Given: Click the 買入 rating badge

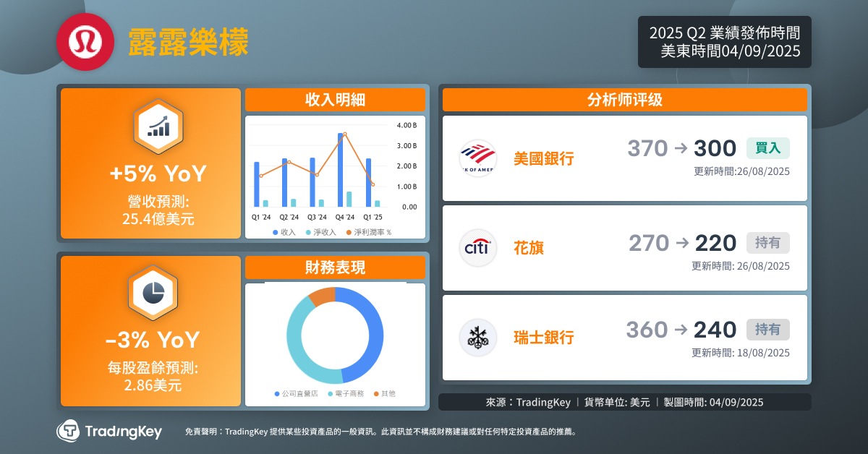Looking at the screenshot, I should [767, 148].
